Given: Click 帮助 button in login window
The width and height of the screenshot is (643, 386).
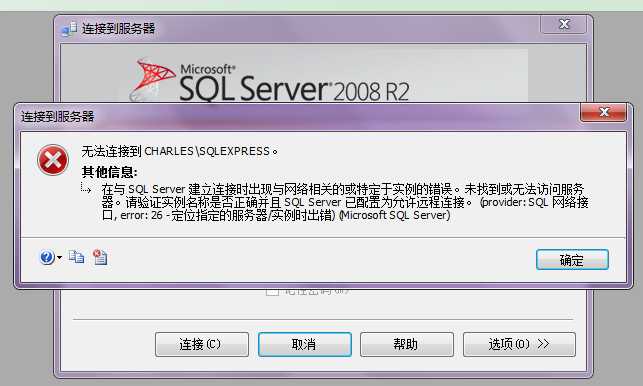Looking at the screenshot, I should click(x=407, y=344).
